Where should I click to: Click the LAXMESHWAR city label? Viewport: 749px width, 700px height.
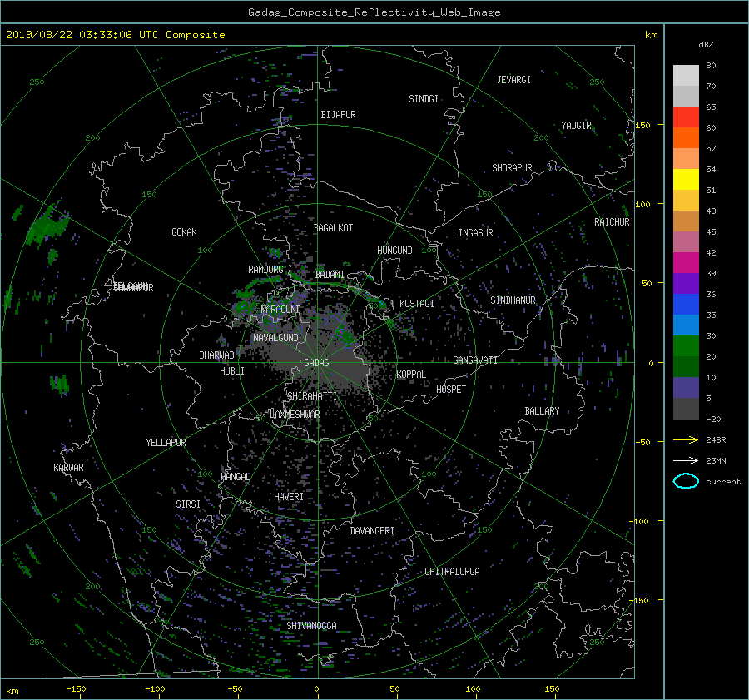tap(295, 415)
